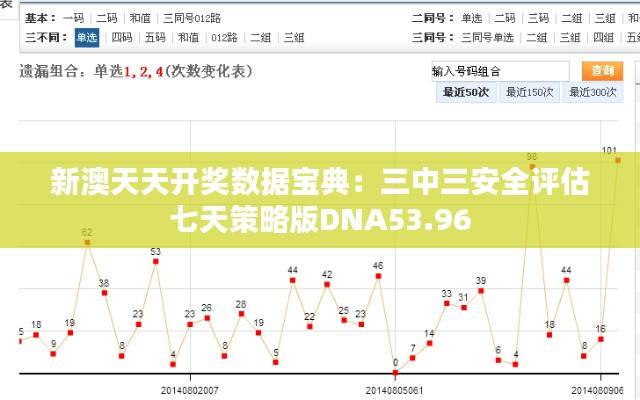640x400 pixels.
Task: Select 三组 in the 三不同 row
Action: click(x=294, y=38)
